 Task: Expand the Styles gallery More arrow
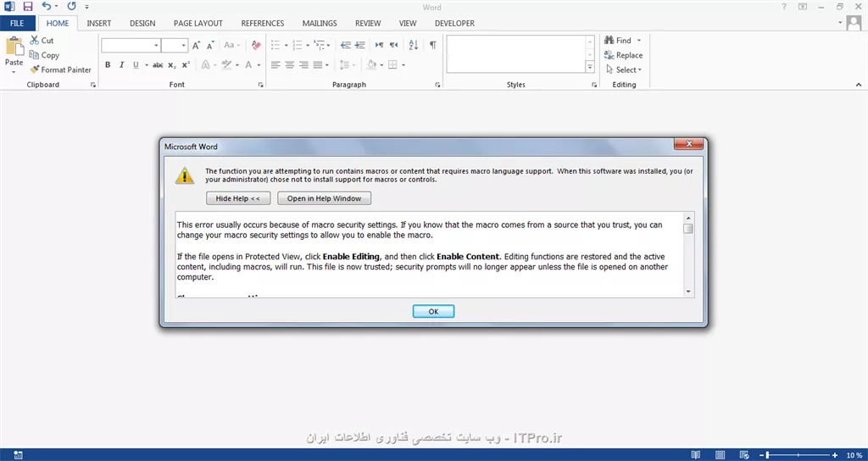[590, 66]
